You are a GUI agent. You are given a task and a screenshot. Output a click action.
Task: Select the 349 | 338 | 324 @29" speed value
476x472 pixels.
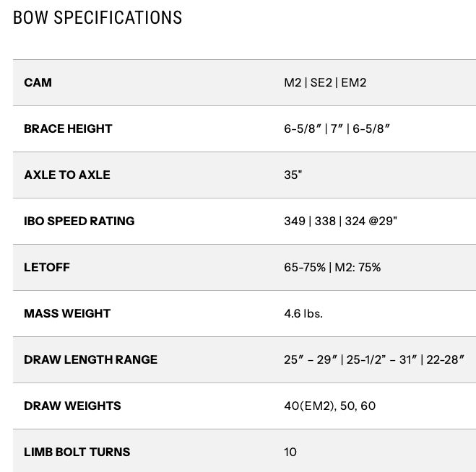tap(340, 221)
